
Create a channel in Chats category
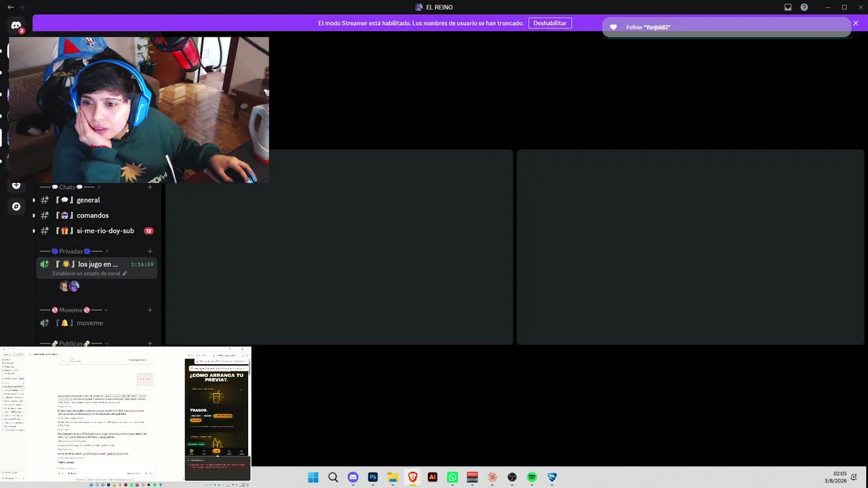pyautogui.click(x=150, y=187)
